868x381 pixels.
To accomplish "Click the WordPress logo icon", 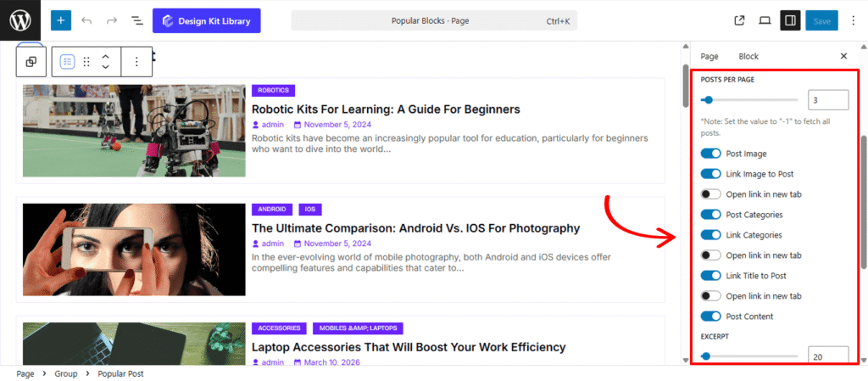I will (x=19, y=20).
